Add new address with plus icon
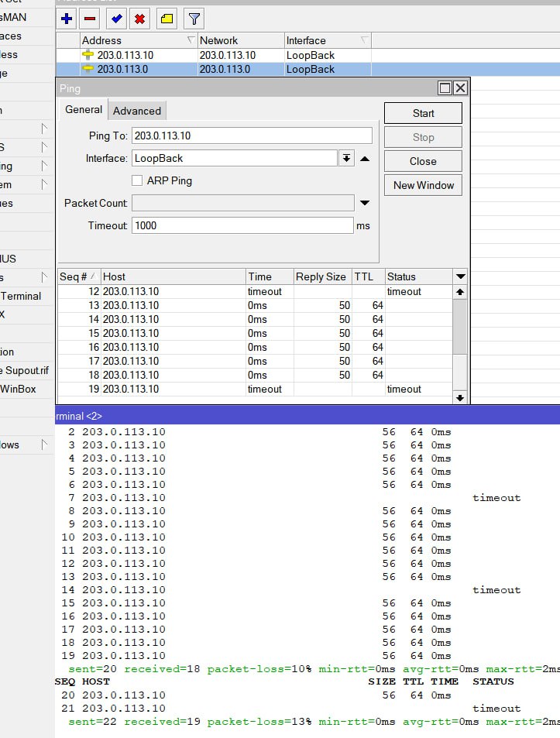This screenshot has width=560, height=738. [67, 19]
